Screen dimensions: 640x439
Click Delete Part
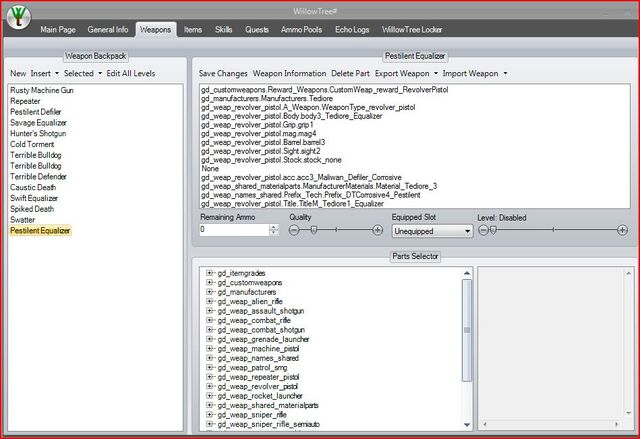tap(350, 73)
